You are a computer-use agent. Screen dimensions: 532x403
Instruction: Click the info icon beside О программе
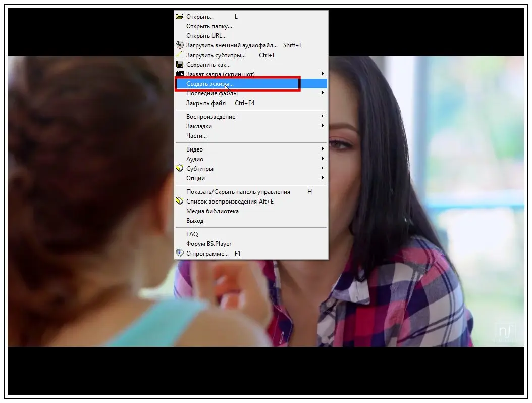pos(180,253)
